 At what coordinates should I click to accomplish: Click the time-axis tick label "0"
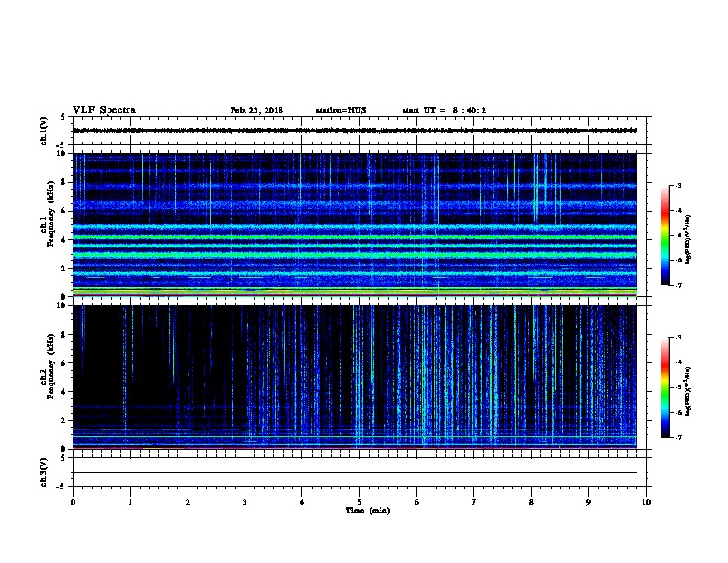coord(73,502)
